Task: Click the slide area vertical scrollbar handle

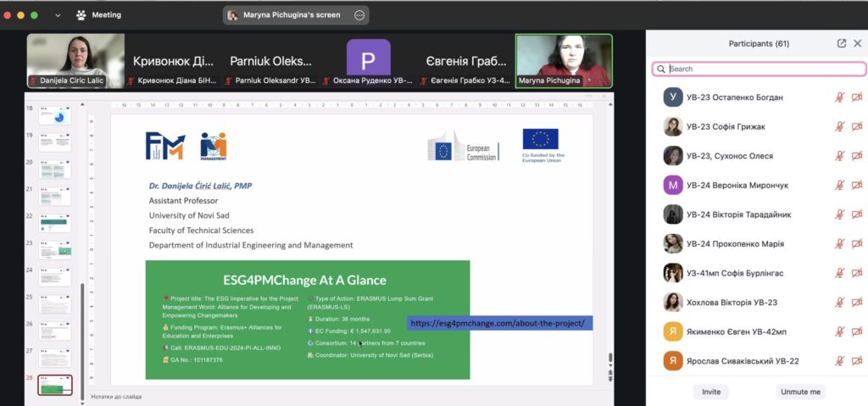Action: [610, 358]
